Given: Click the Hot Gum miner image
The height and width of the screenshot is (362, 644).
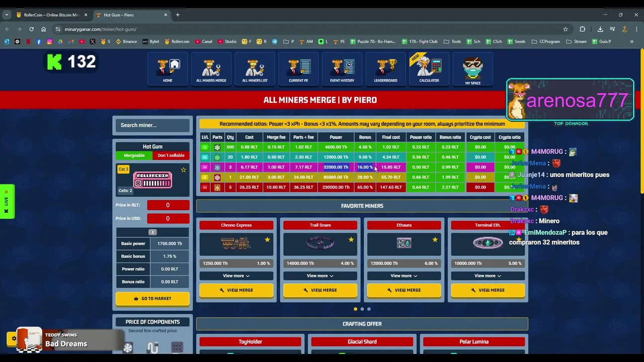Looking at the screenshot, I should click(x=152, y=179).
